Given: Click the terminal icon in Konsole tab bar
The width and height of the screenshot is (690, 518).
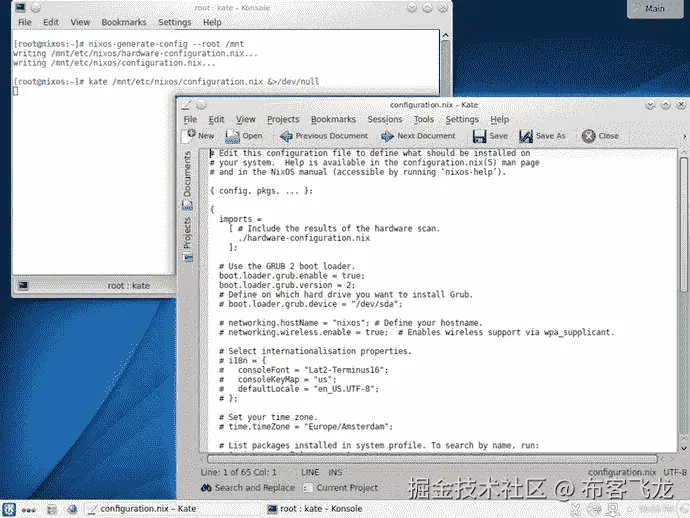Looking at the screenshot, I should click(23, 285).
